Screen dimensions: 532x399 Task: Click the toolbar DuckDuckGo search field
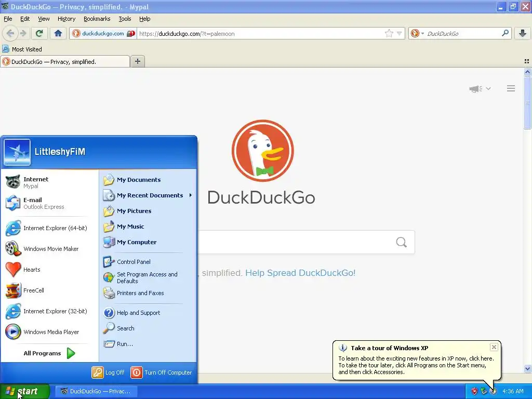coord(463,33)
